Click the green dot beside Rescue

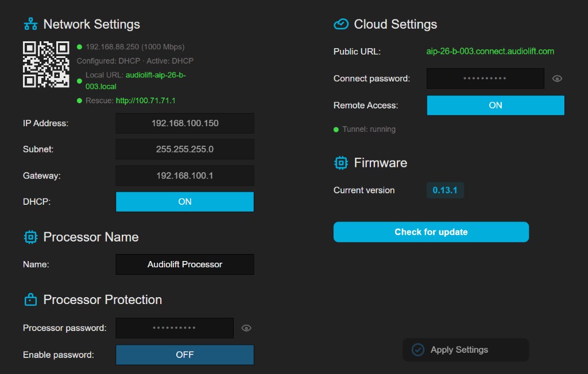(79, 101)
